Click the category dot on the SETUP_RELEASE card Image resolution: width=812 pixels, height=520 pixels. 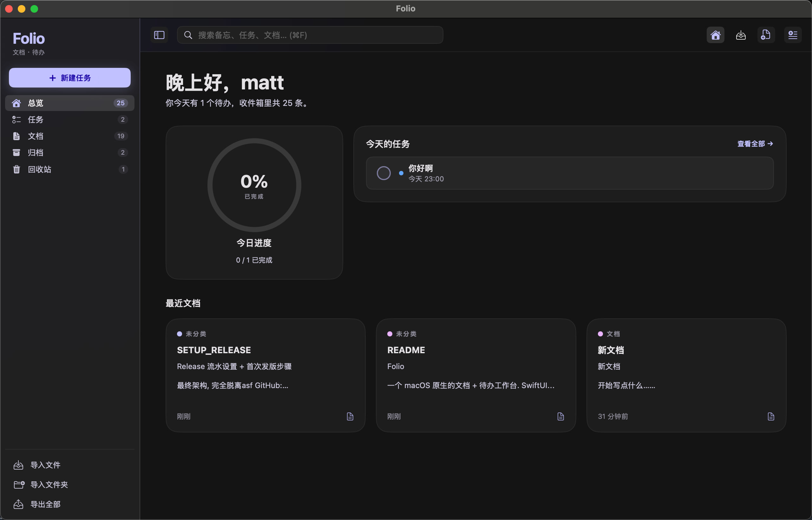179,334
